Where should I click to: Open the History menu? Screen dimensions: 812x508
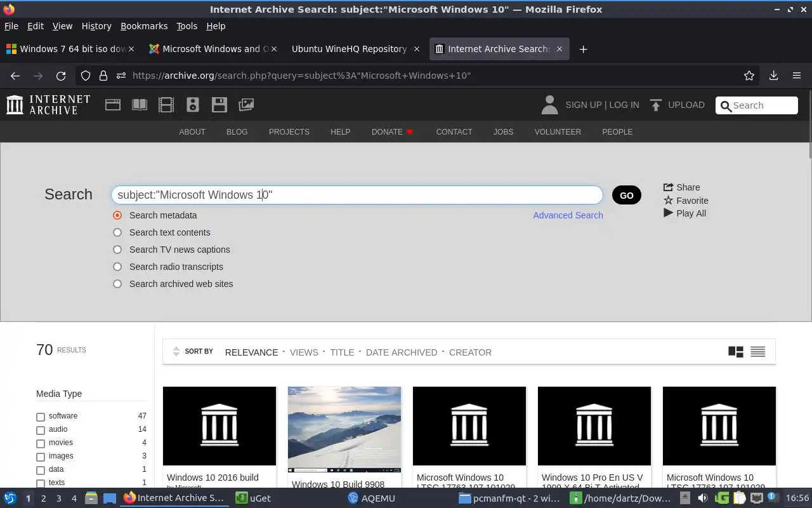click(96, 26)
